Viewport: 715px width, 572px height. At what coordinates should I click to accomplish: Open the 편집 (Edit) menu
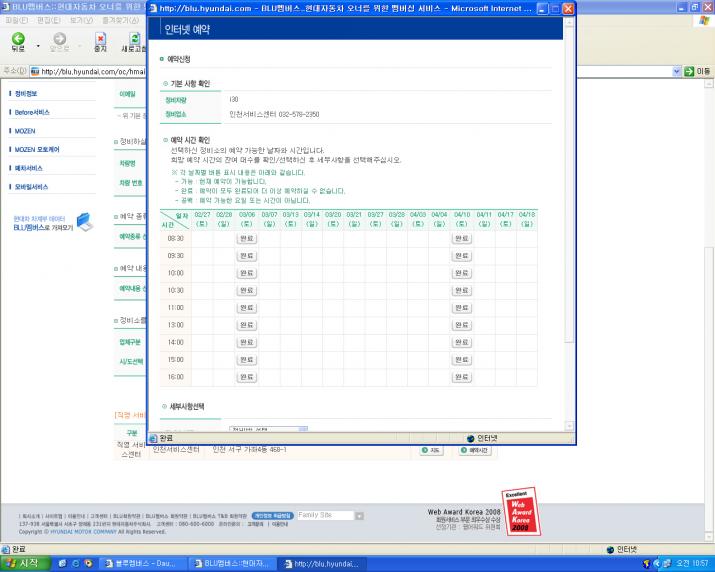point(49,21)
